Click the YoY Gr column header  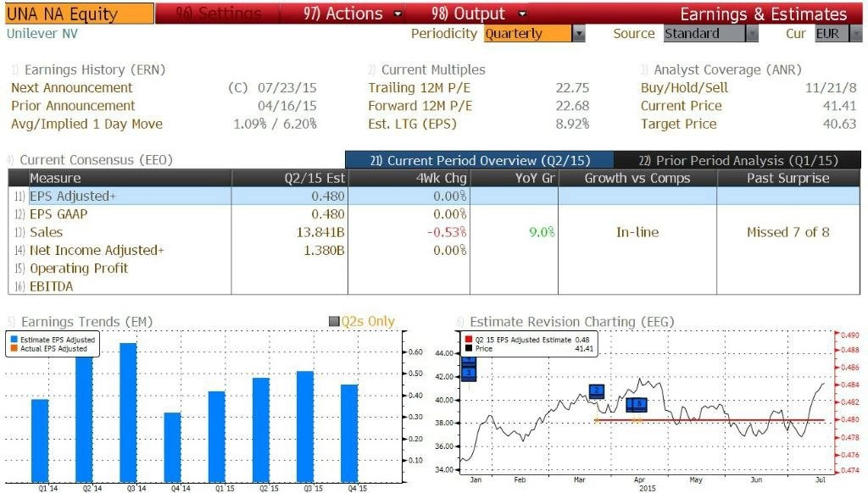coord(515,178)
